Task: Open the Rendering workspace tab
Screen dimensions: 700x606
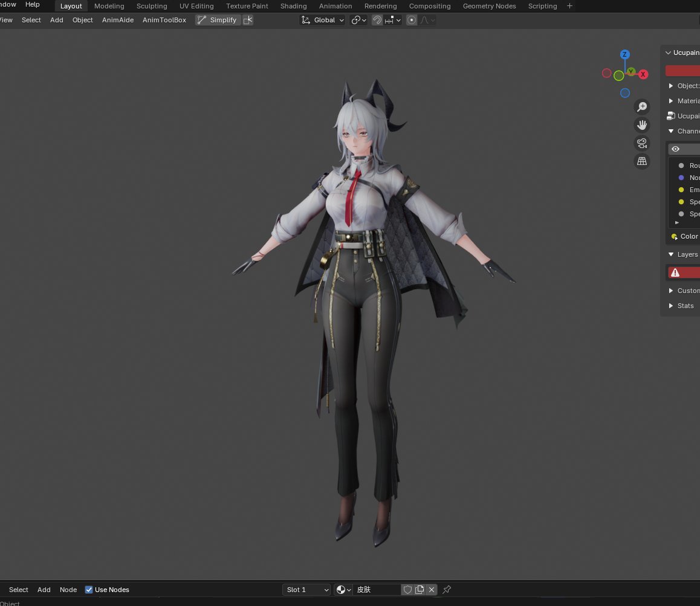Action: 380,6
